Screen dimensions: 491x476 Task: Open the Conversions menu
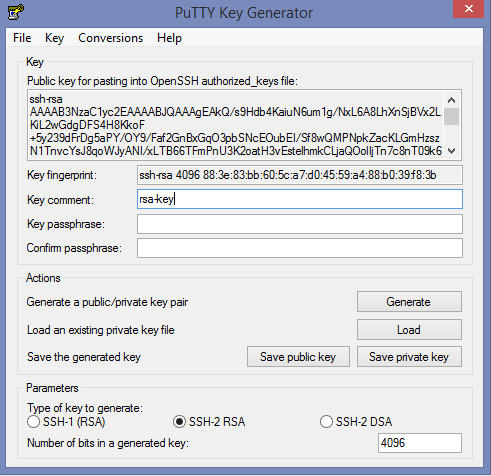coord(110,38)
